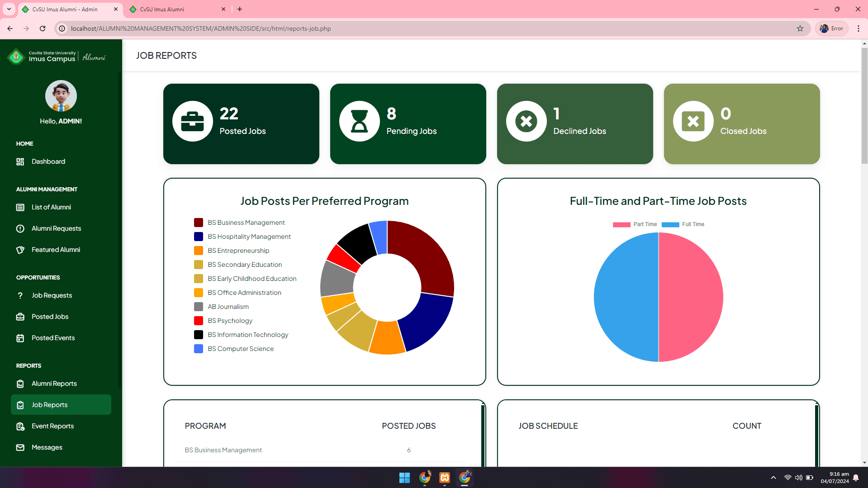Viewport: 868px width, 488px height.
Task: Toggle BS Hospitality Management legend item
Action: (x=242, y=237)
